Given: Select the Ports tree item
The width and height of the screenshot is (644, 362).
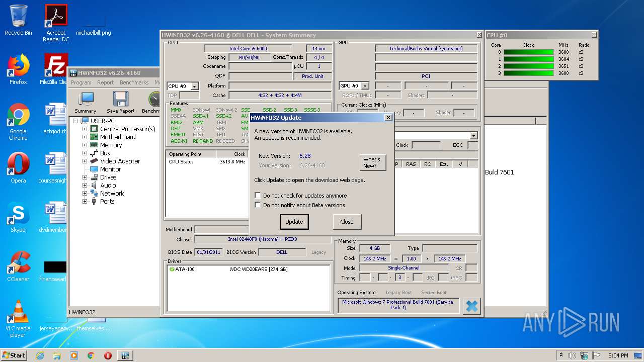Looking at the screenshot, I should coord(107,202).
